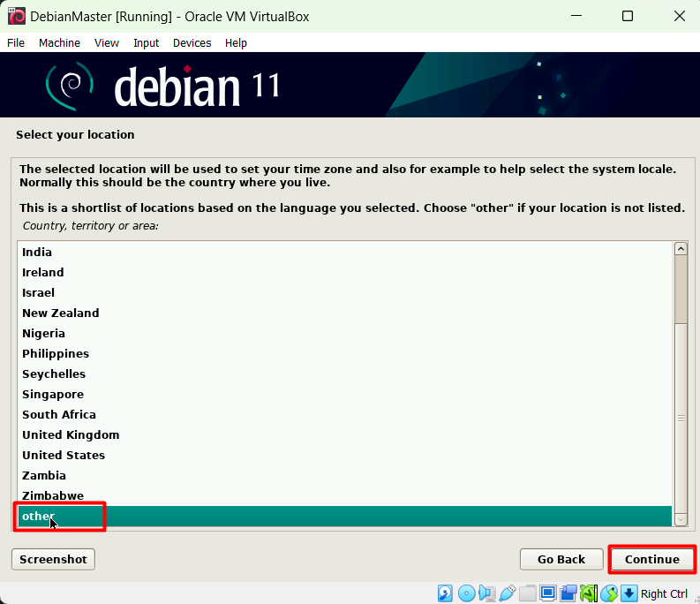Open the Machine menu
The width and height of the screenshot is (700, 604).
[59, 43]
